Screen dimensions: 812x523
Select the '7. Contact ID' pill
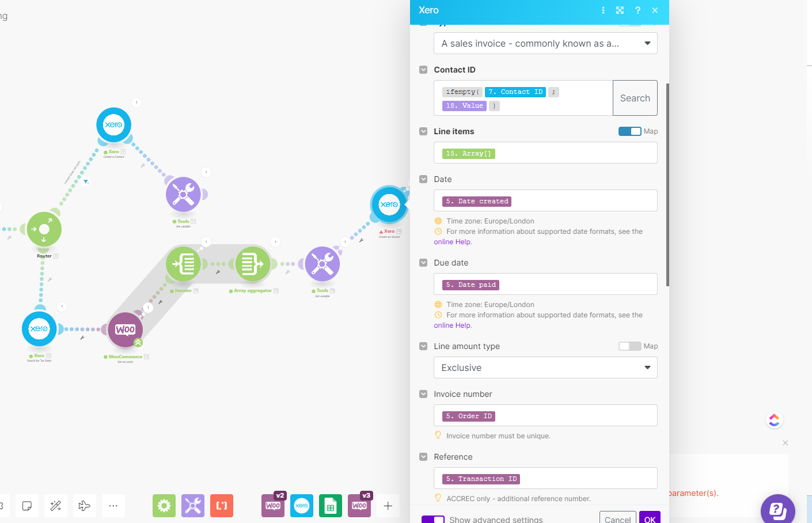click(515, 92)
